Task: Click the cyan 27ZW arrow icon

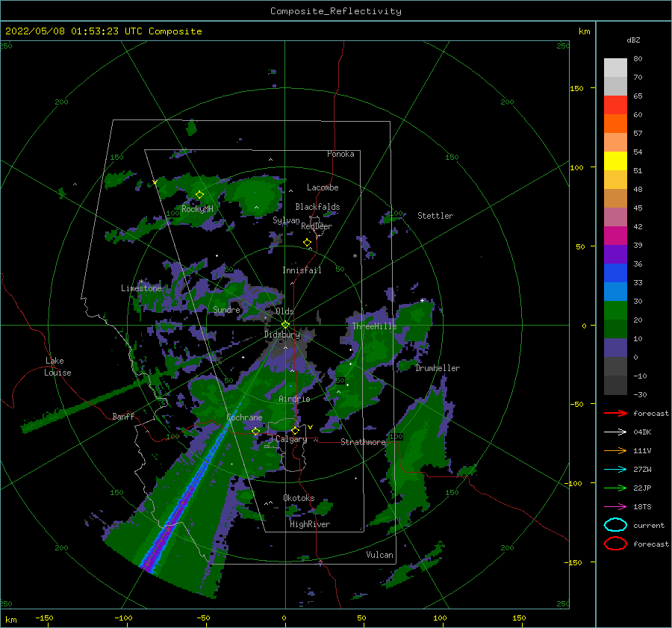Action: [615, 470]
